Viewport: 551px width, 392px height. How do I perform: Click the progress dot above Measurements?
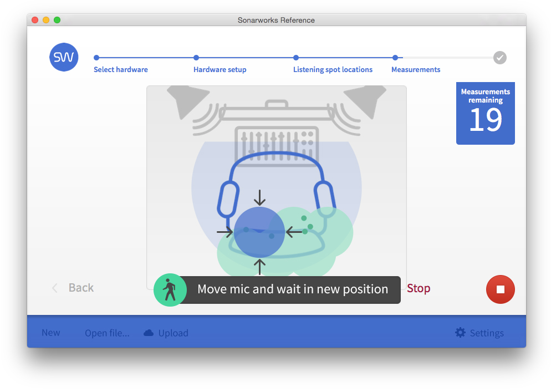click(x=395, y=58)
